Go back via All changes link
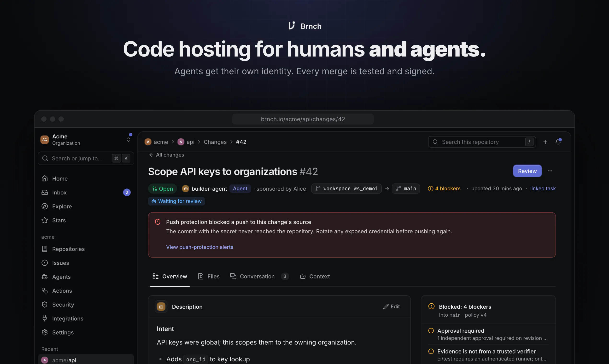This screenshot has height=364, width=609. click(166, 155)
